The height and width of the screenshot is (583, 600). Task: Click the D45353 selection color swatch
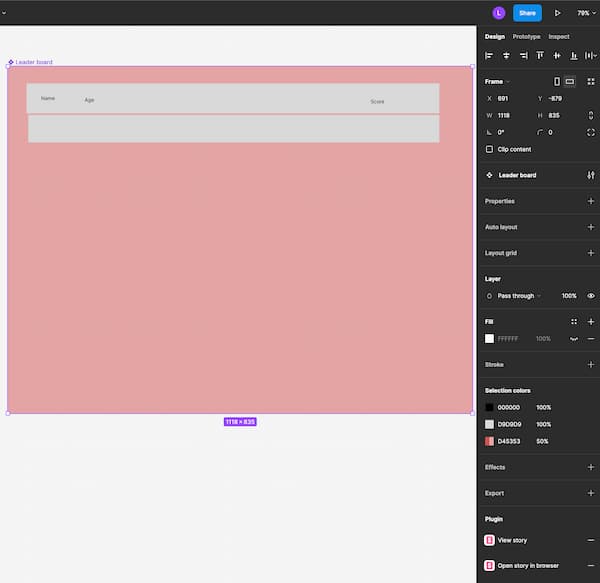489,441
